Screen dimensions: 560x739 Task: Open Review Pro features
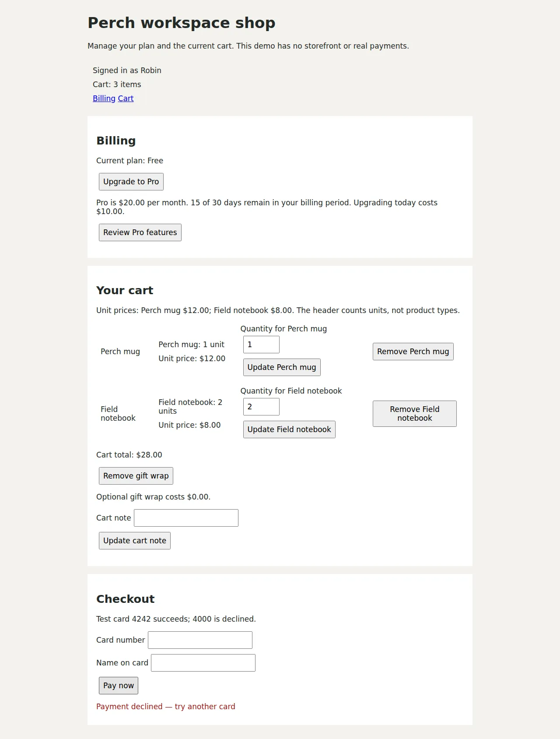pos(140,232)
